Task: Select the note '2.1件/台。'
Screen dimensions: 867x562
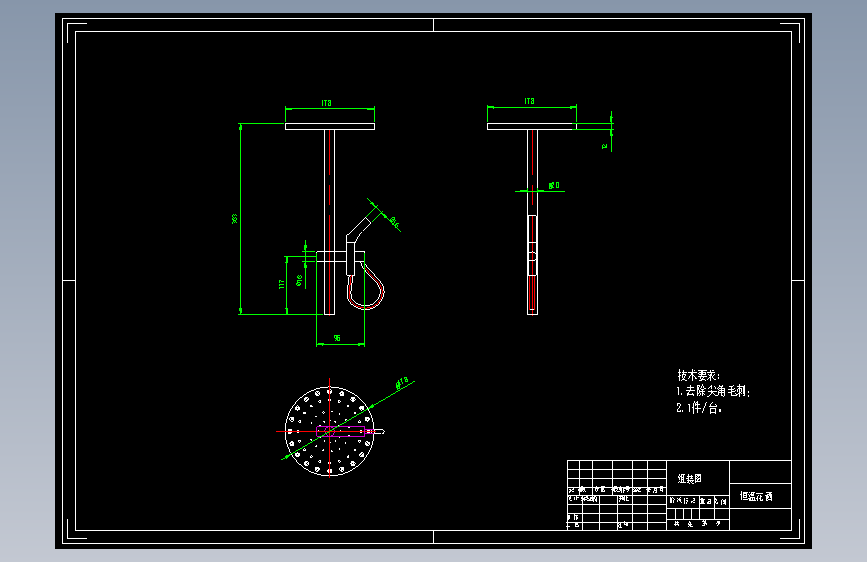Action: point(699,408)
